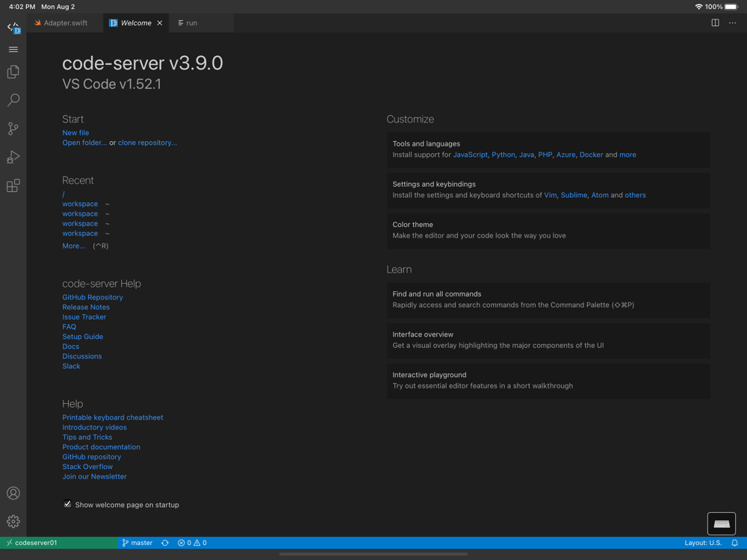
Task: Install Docker support
Action: pos(591,155)
